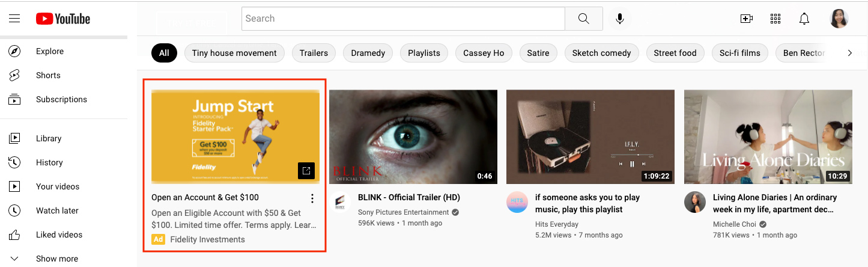The height and width of the screenshot is (267, 868).
Task: Click the Your videos icon
Action: [14, 186]
